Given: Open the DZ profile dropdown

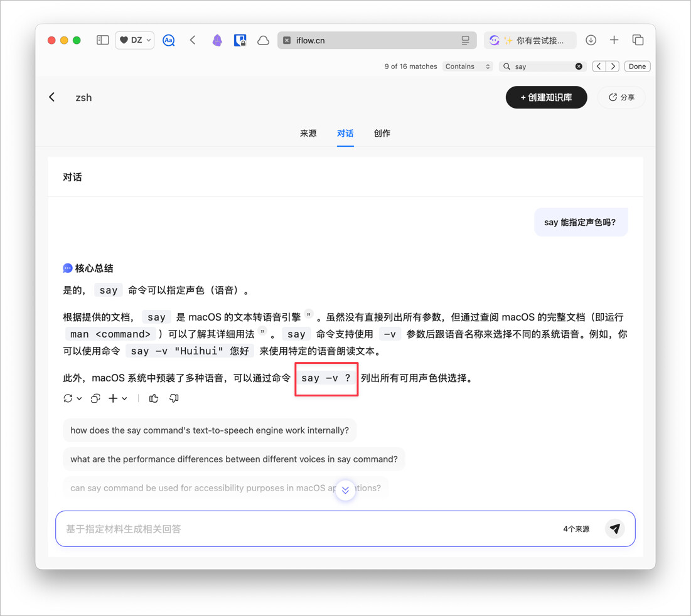Looking at the screenshot, I should (135, 40).
